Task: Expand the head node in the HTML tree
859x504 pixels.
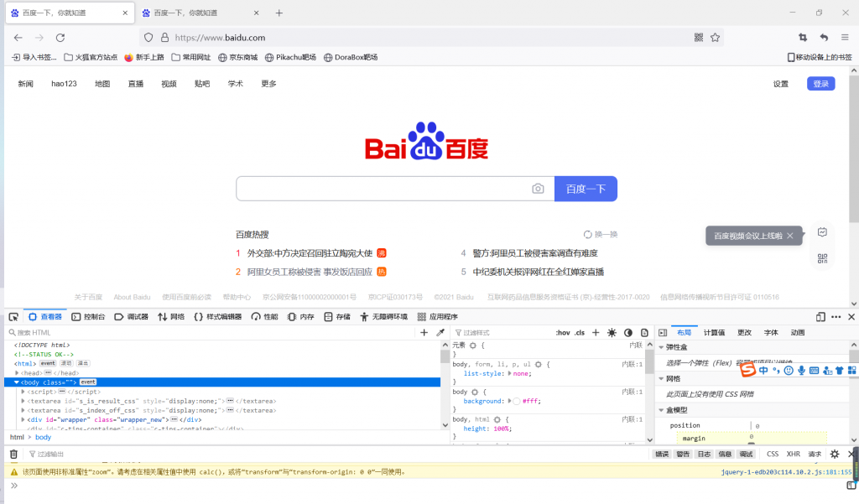Action: (x=17, y=373)
